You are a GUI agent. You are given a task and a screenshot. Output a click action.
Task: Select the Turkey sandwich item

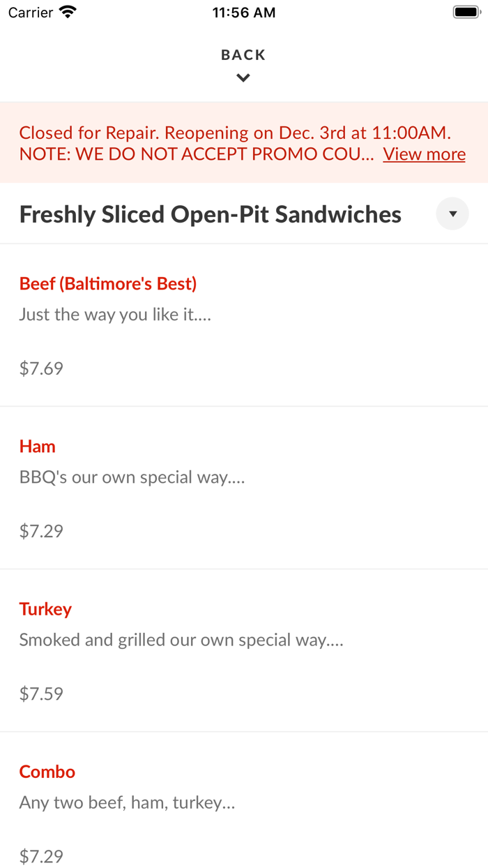tap(45, 608)
